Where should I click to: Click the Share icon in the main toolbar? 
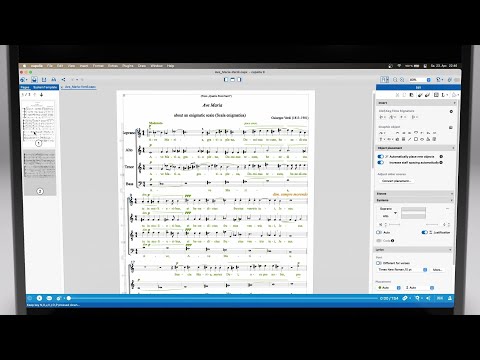click(63, 80)
